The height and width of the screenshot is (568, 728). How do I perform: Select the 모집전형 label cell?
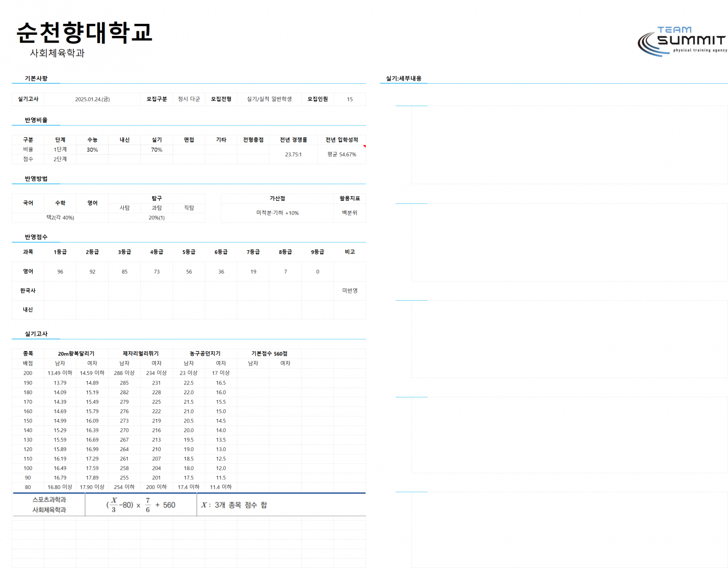221,99
